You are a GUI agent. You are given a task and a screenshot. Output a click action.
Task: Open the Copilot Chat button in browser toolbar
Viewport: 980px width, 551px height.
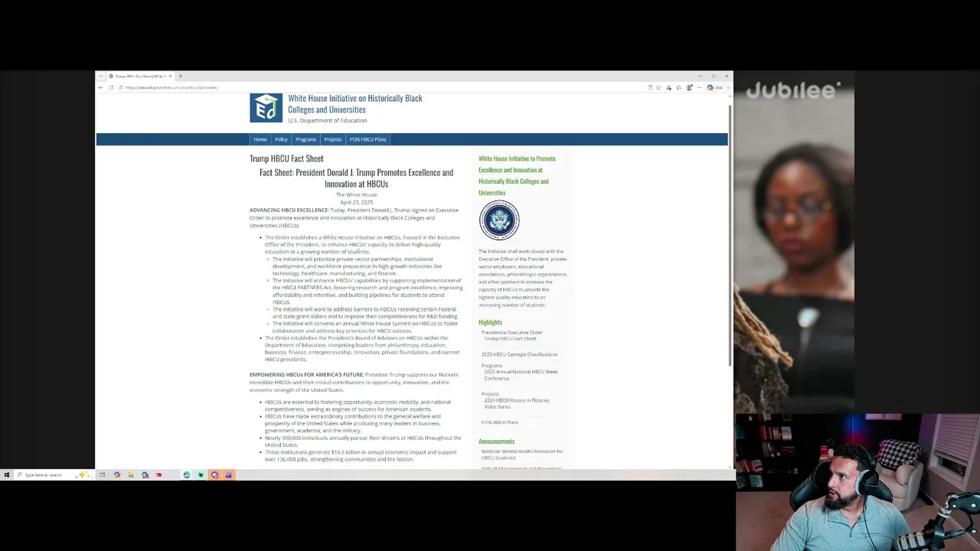click(x=715, y=87)
